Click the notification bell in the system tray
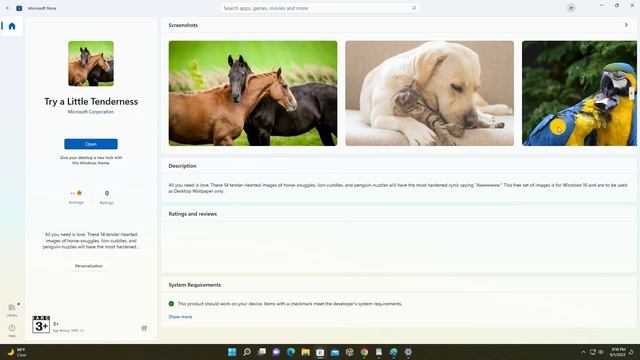The height and width of the screenshot is (360, 640). pyautogui.click(x=631, y=352)
